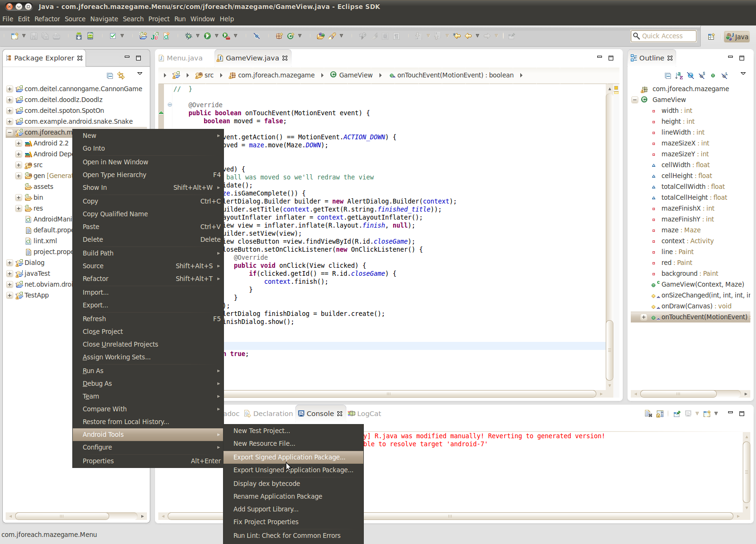The width and height of the screenshot is (756, 544).
Task: Click the New file wizard toolbar icon
Action: tap(15, 36)
